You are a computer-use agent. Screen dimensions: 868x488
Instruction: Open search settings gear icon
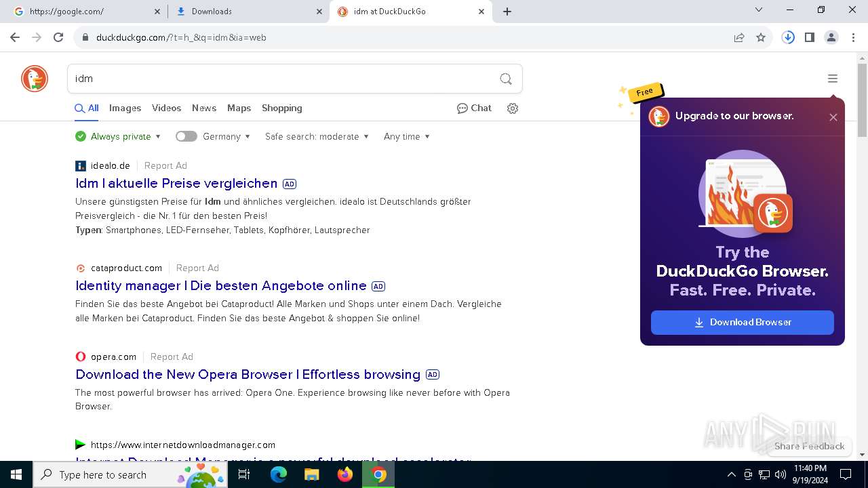(513, 108)
